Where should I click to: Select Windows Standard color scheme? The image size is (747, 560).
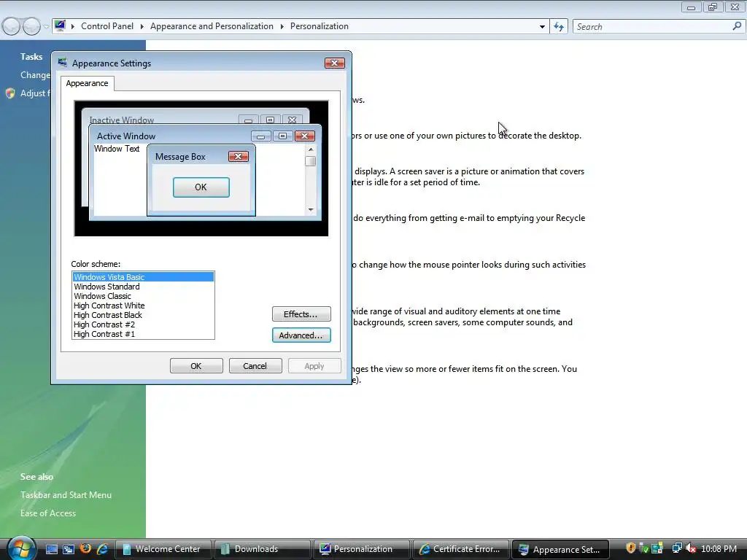coord(143,286)
